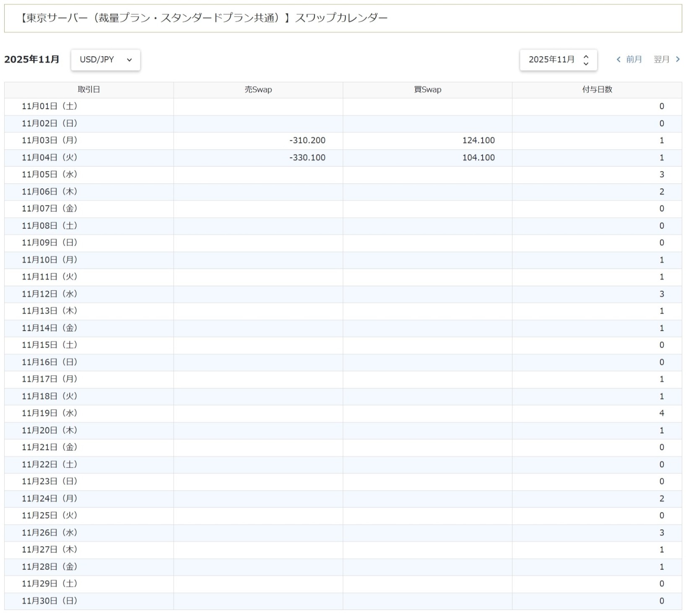Click the 11月02日（日） date cell

click(89, 124)
